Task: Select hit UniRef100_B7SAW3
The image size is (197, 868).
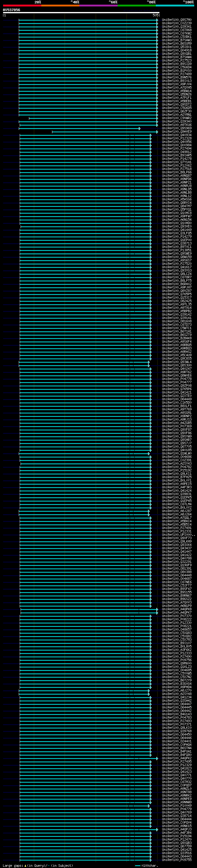Action: 176,40
